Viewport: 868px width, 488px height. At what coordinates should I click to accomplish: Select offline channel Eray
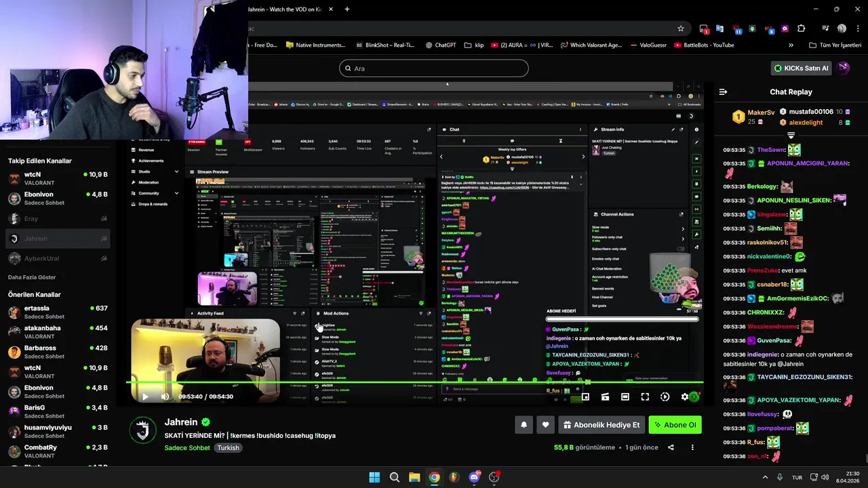[58, 219]
